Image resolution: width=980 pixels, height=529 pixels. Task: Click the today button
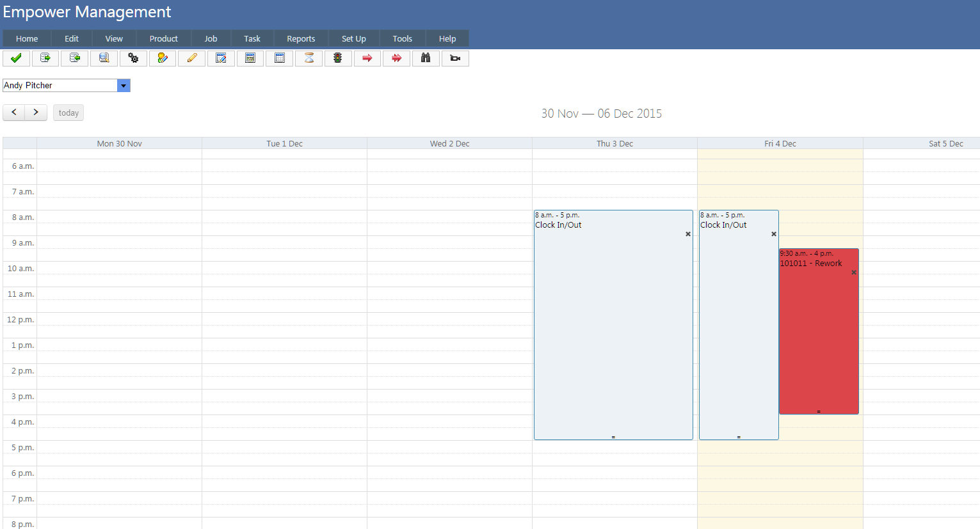[x=68, y=113]
